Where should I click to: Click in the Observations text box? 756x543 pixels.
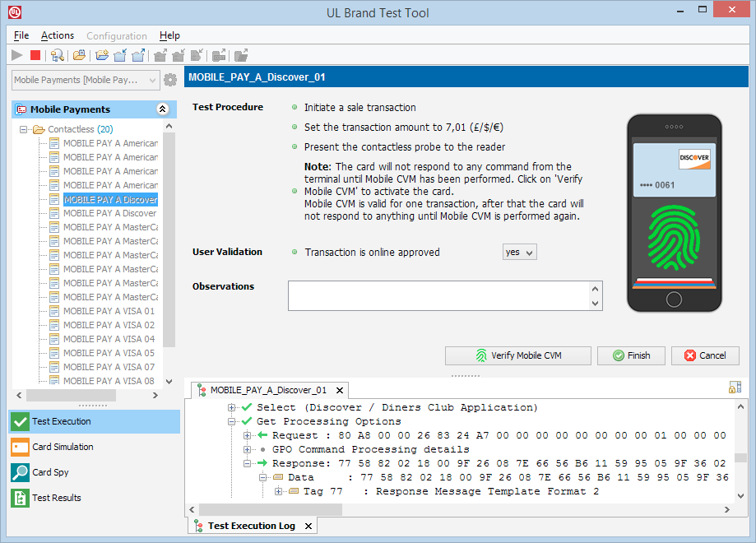[x=438, y=296]
